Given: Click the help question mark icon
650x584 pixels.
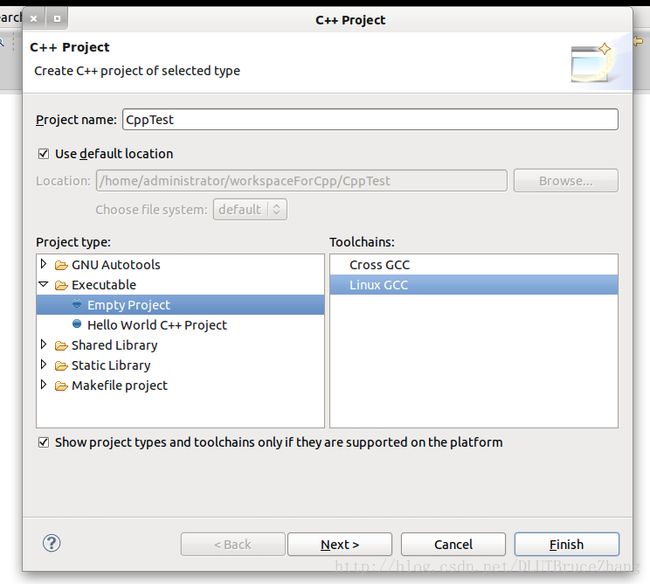Looking at the screenshot, I should (x=51, y=543).
